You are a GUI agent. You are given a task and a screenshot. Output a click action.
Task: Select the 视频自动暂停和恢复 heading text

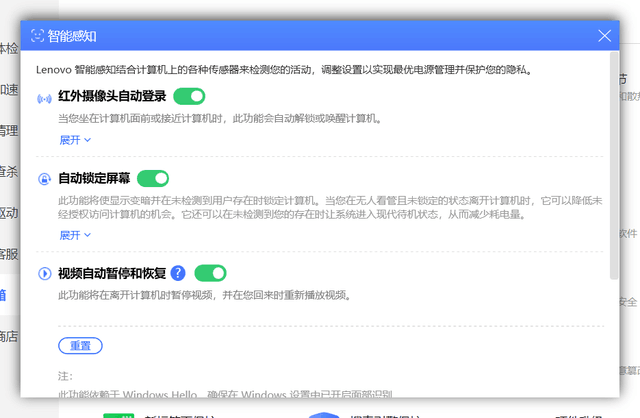coord(112,273)
